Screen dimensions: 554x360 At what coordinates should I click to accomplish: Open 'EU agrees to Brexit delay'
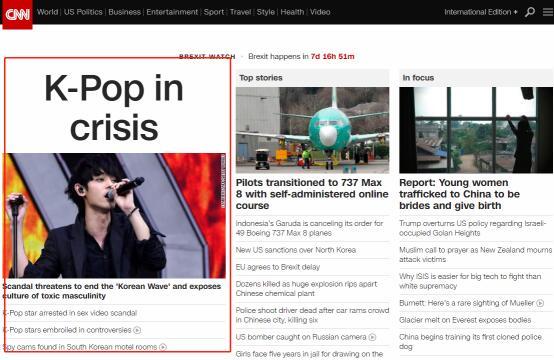click(x=278, y=267)
